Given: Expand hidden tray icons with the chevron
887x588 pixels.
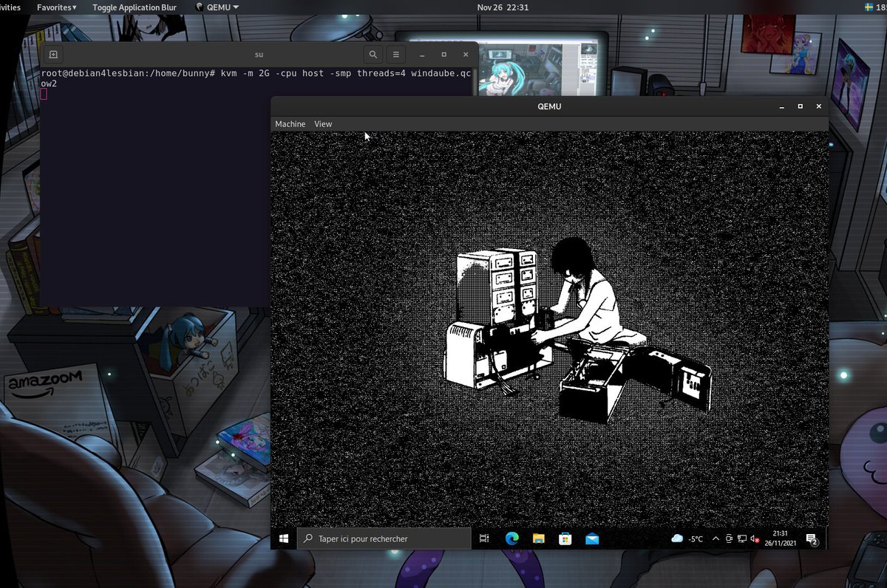Looking at the screenshot, I should [x=715, y=539].
